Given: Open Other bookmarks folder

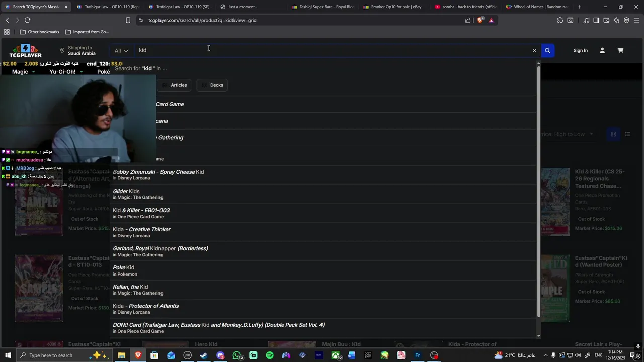Looking at the screenshot, I should point(40,32).
